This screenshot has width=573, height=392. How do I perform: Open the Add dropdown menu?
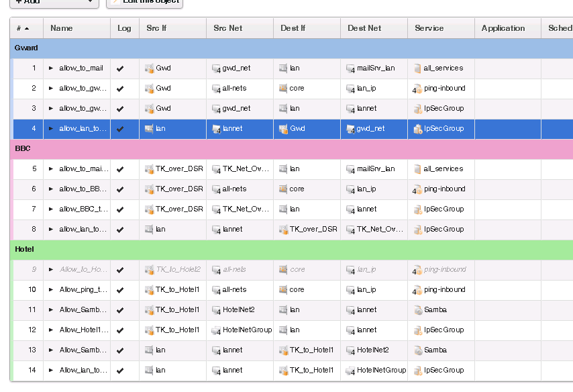[x=52, y=2]
